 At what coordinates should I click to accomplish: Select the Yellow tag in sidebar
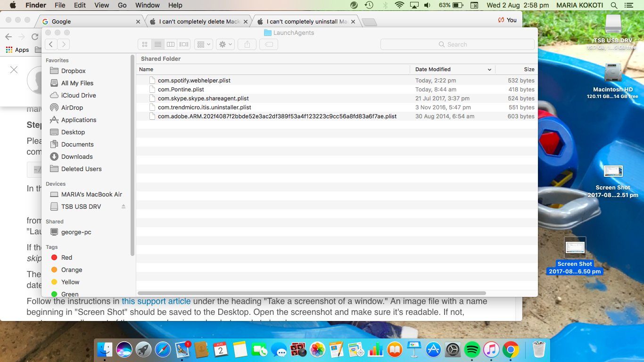click(70, 282)
